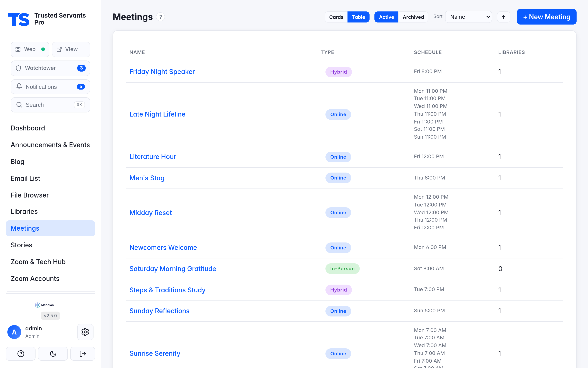Click the Tue 7:00 PM schedule cell
Viewport: 588px width, 368px height.
coord(429,289)
